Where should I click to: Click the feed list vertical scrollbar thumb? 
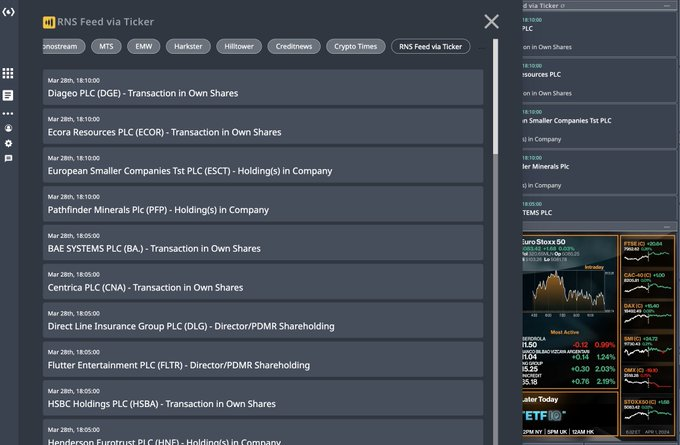495,96
